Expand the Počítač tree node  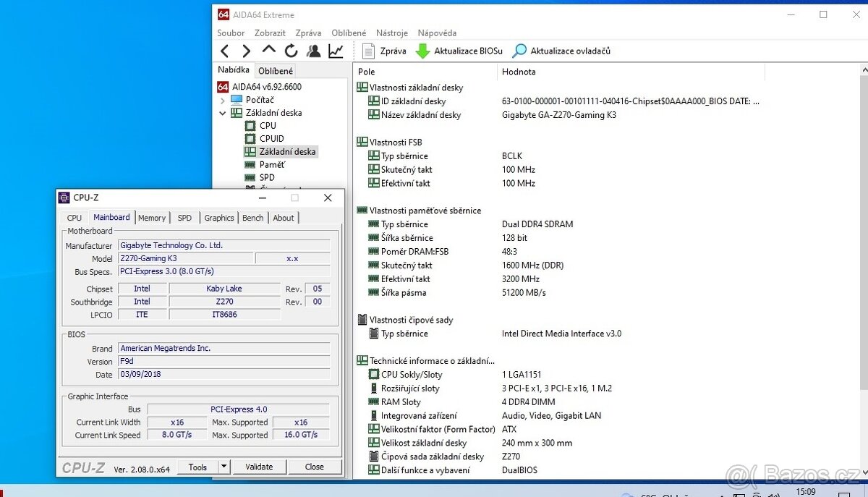tap(223, 100)
